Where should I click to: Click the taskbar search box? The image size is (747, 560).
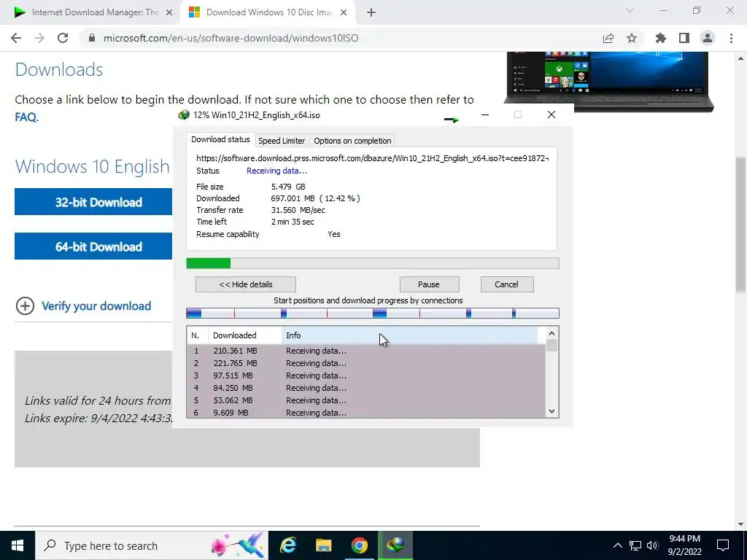(x=152, y=545)
